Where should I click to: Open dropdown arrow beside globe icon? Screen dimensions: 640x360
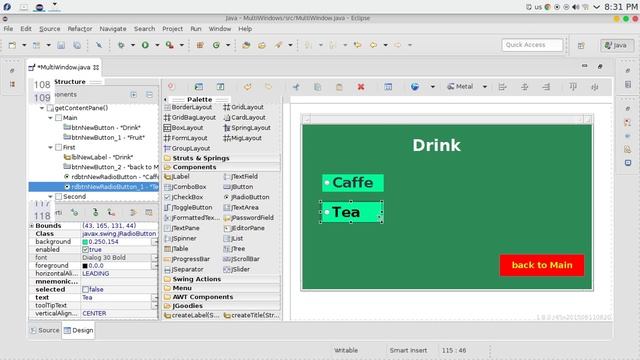coord(433,87)
